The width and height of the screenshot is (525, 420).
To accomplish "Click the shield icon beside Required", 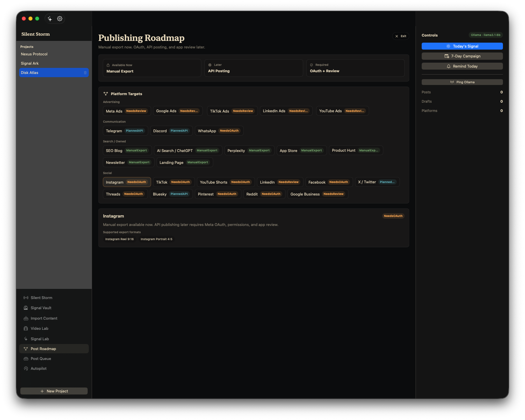I will tap(311, 65).
